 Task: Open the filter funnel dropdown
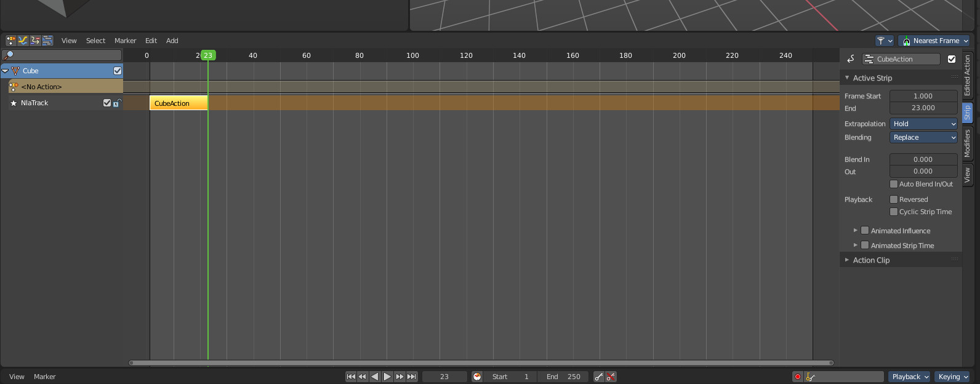[885, 41]
